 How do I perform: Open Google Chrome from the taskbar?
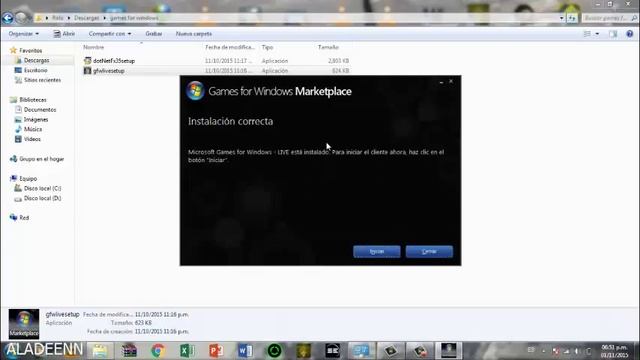(x=158, y=351)
